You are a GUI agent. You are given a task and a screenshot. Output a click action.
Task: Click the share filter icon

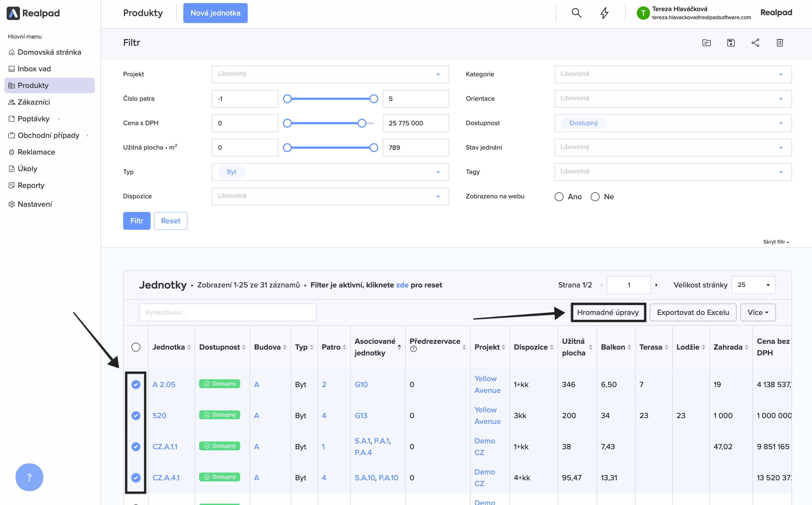click(755, 43)
